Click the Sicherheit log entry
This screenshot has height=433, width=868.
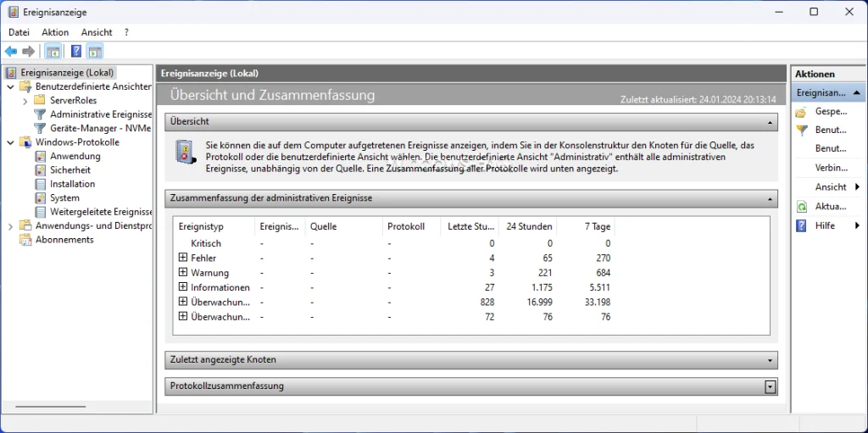click(x=70, y=170)
